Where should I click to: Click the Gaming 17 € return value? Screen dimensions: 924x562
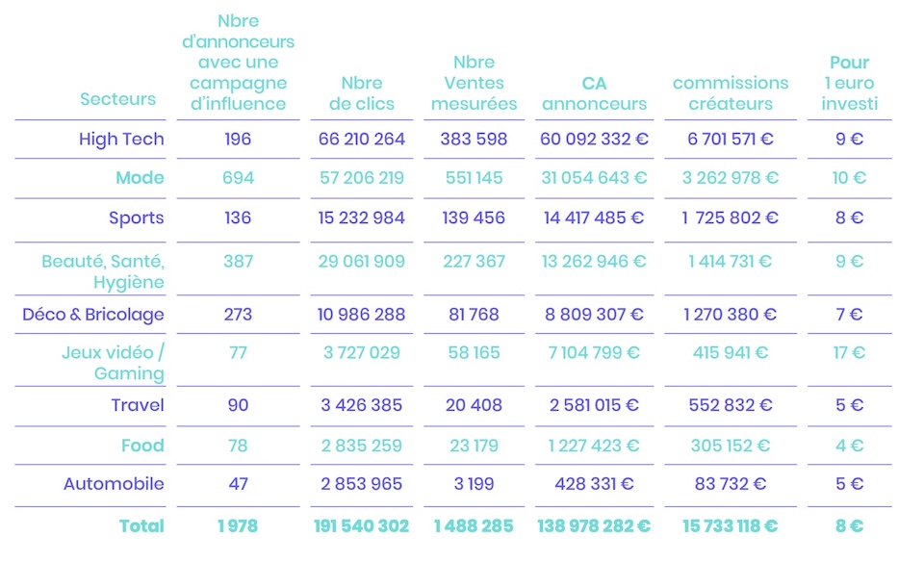tap(849, 353)
